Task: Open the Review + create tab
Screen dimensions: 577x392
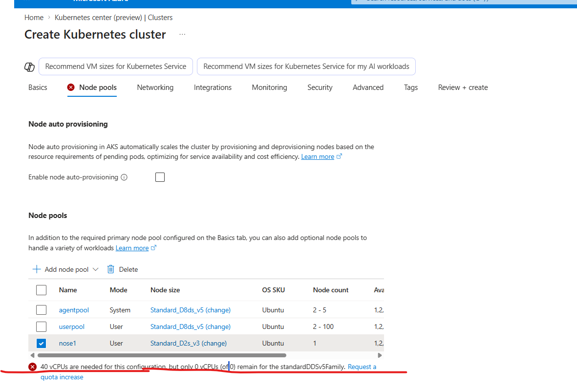Action: click(463, 87)
